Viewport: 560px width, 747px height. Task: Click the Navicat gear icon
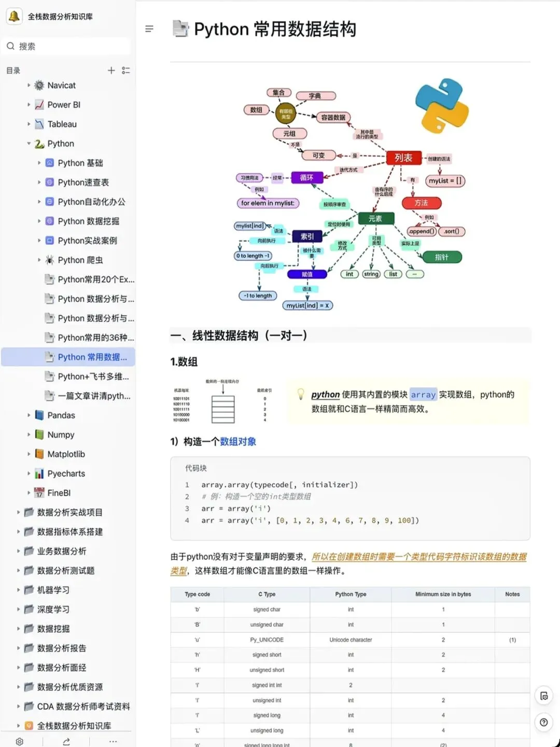(x=39, y=85)
